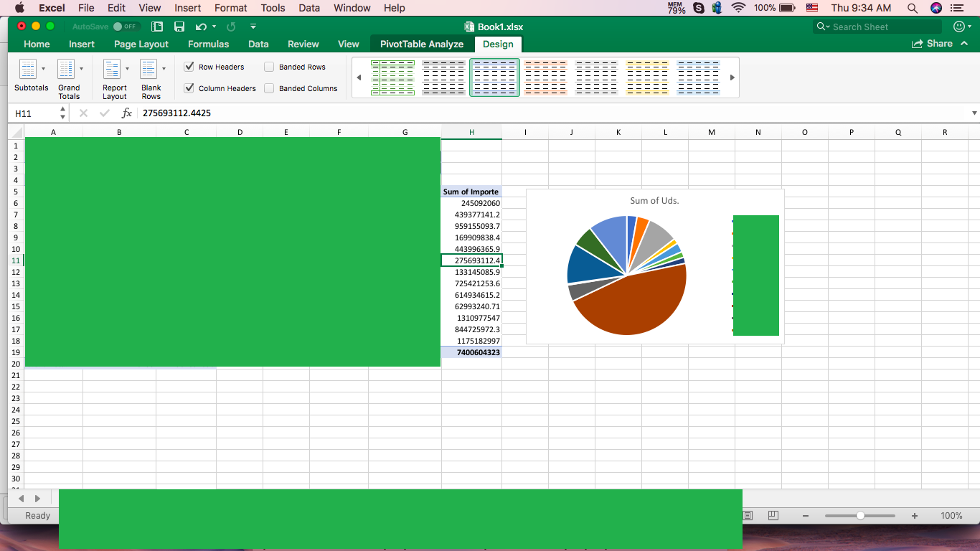Screen dimensions: 980x551
Task: Click the Page Layout view icon in status bar
Action: [x=748, y=516]
